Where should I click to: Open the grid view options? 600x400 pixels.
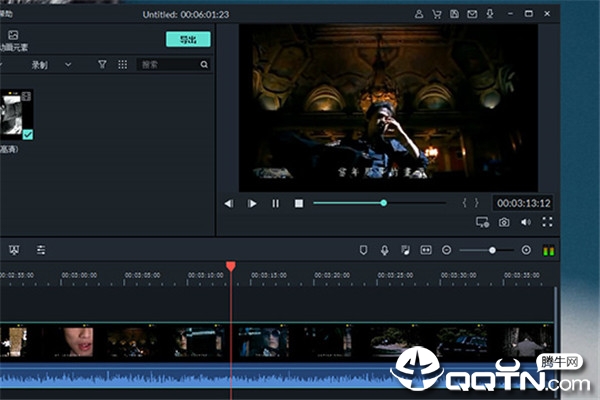pos(122,64)
